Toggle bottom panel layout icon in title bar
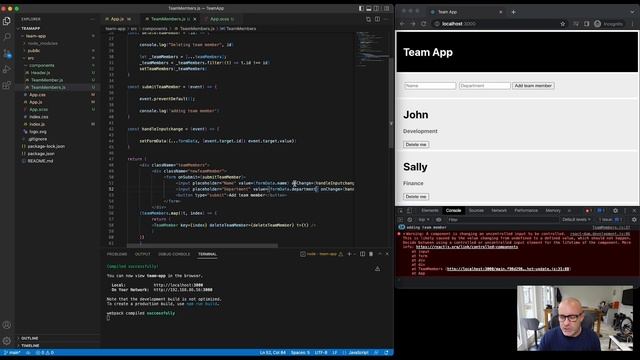Image resolution: width=640 pixels, height=360 pixels. [369, 8]
